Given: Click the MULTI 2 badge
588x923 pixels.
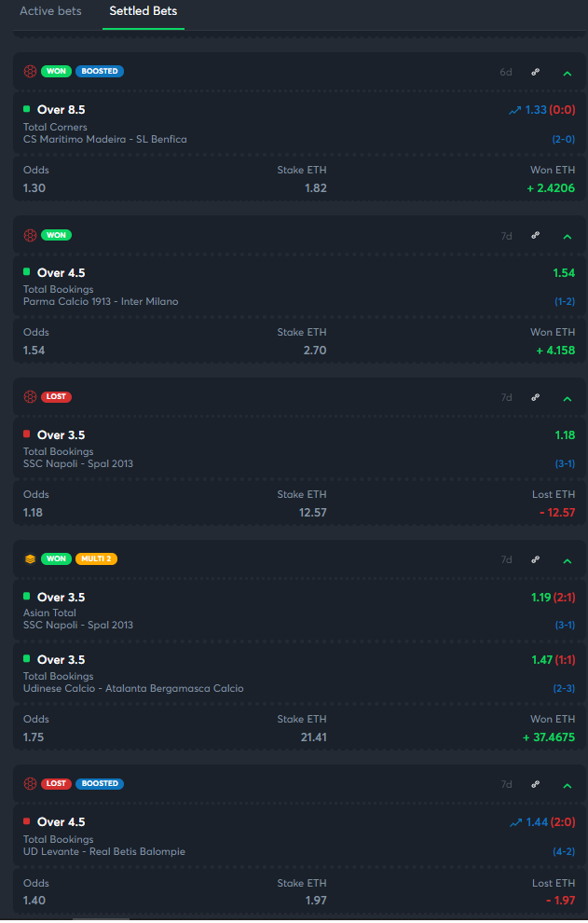Looking at the screenshot, I should [96, 558].
